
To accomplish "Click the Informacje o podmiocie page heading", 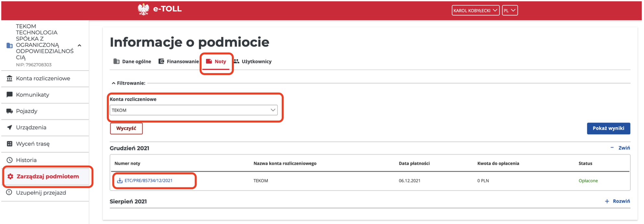I will (x=189, y=42).
